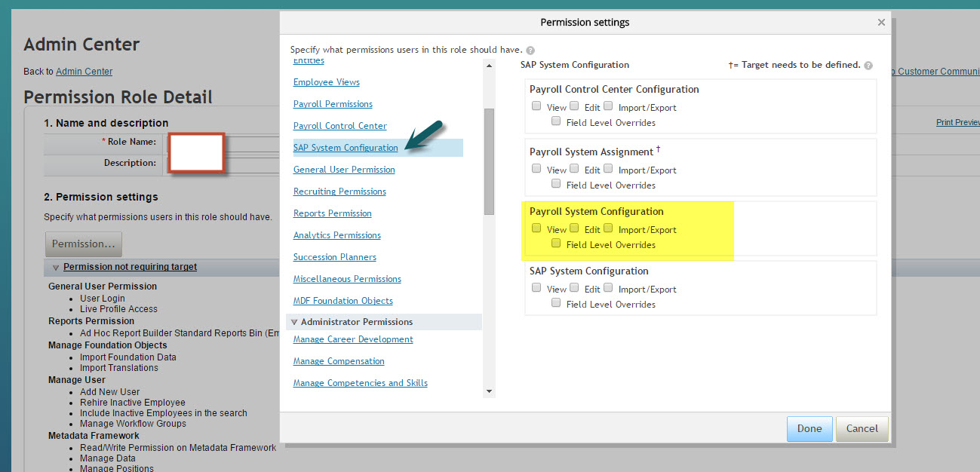Click 'Include Inactive Employees in the search' entry
980x472 pixels.
click(164, 413)
